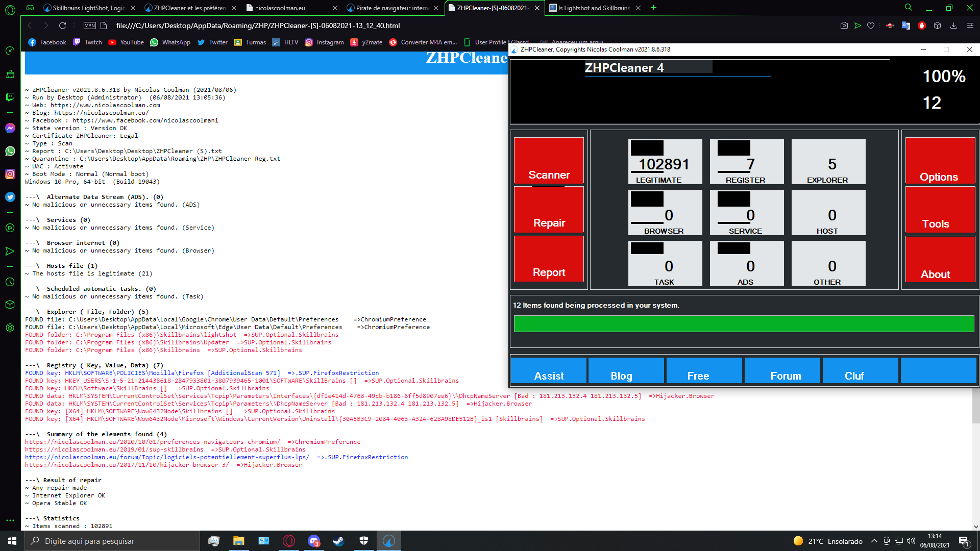Close the nicolascoolman.eu tab

(x=335, y=8)
